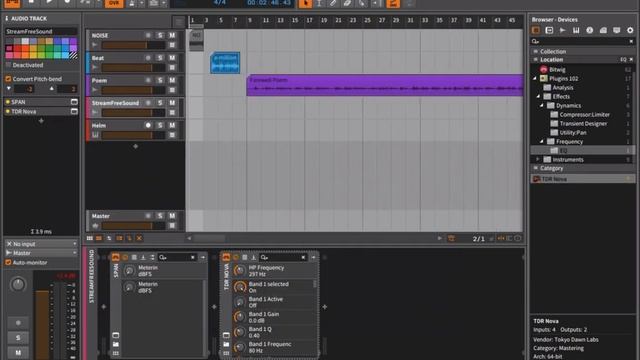The height and width of the screenshot is (360, 640).
Task: Select the purple Poem audio clip
Action: click(385, 85)
